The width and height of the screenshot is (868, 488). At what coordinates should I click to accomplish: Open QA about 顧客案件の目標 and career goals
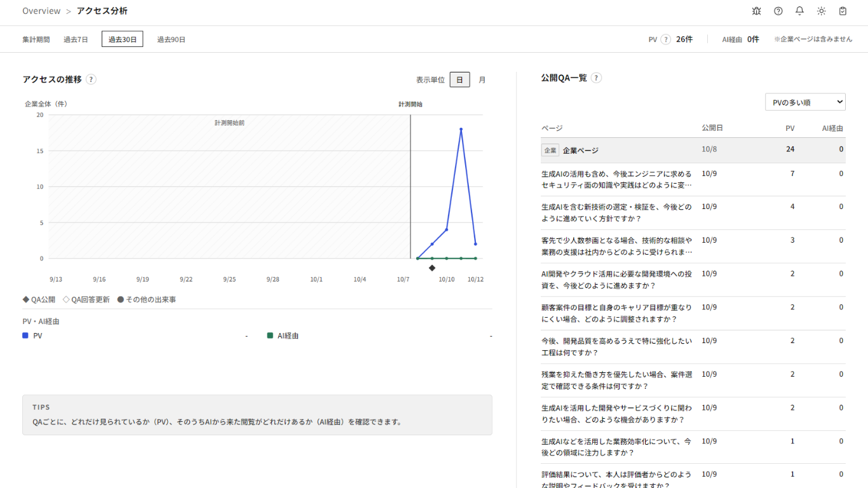[693, 313]
